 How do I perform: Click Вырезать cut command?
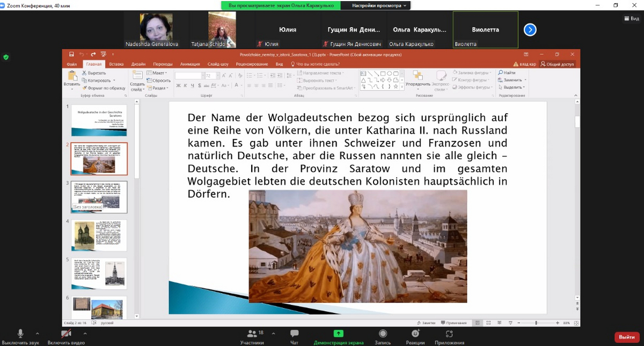pyautogui.click(x=94, y=72)
